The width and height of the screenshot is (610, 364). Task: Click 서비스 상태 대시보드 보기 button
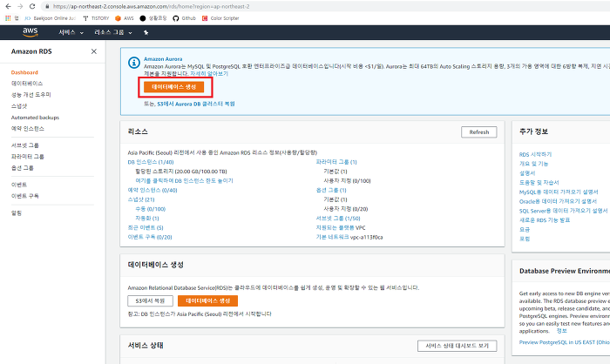[457, 346]
